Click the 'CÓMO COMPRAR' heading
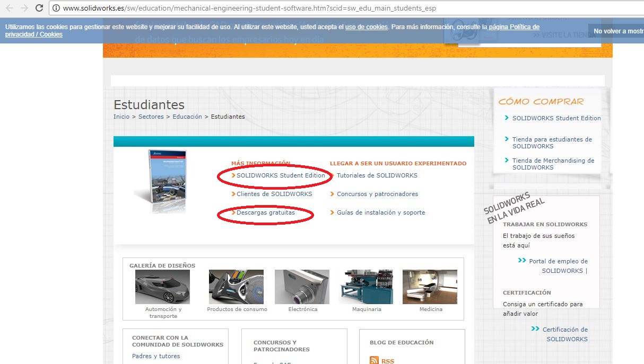The image size is (644, 364). coord(541,101)
